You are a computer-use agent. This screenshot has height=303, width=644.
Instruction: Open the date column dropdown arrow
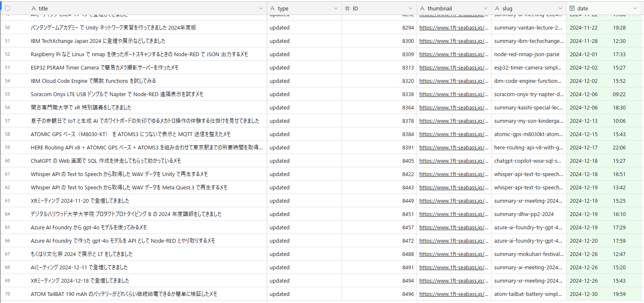click(x=635, y=8)
